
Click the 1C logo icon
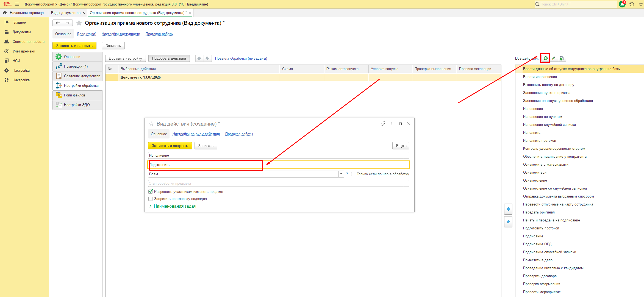coord(7,4)
